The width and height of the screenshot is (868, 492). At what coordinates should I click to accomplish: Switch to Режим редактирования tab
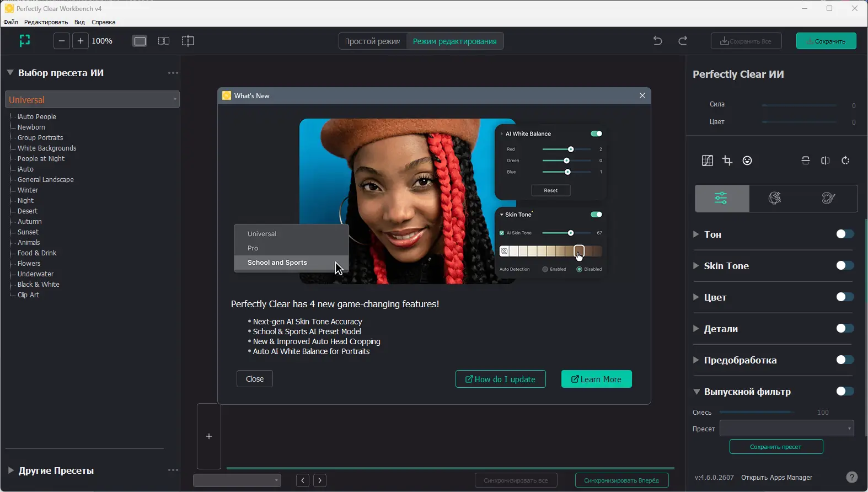pyautogui.click(x=455, y=41)
